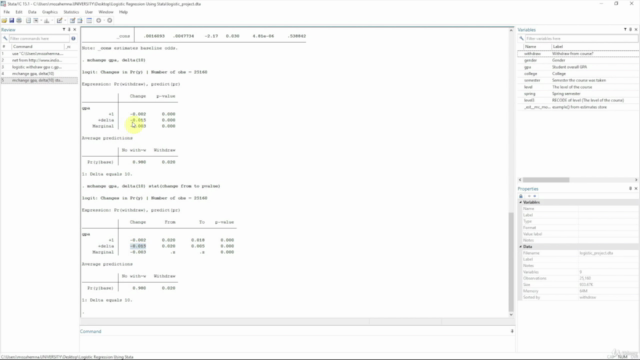This screenshot has height=360, width=640.
Task: Open the Viewer icon's dropdown arrow
Action: point(41,20)
